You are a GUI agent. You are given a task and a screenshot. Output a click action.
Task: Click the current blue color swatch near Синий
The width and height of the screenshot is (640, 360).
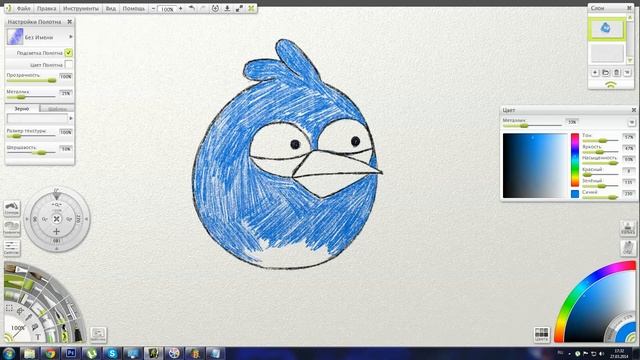point(575,194)
